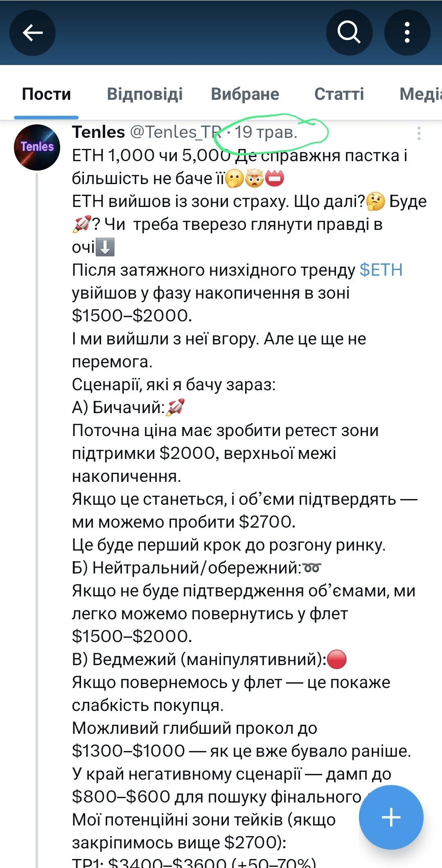Open search from the magnifier icon
The image size is (442, 868).
tap(349, 33)
